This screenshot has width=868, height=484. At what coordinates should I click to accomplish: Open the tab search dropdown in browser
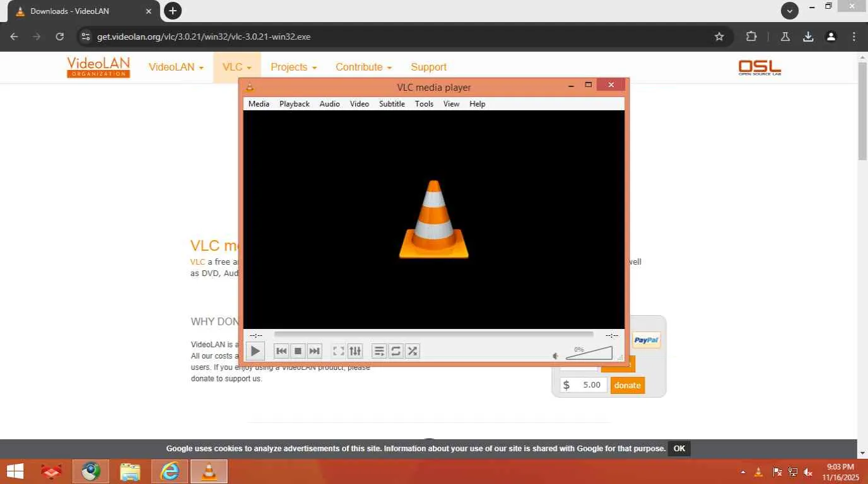(790, 10)
